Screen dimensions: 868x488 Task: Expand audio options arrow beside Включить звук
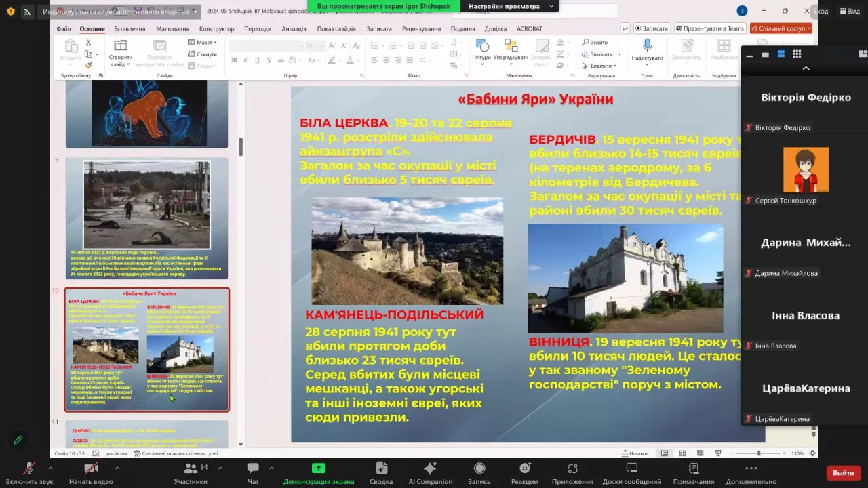(50, 468)
